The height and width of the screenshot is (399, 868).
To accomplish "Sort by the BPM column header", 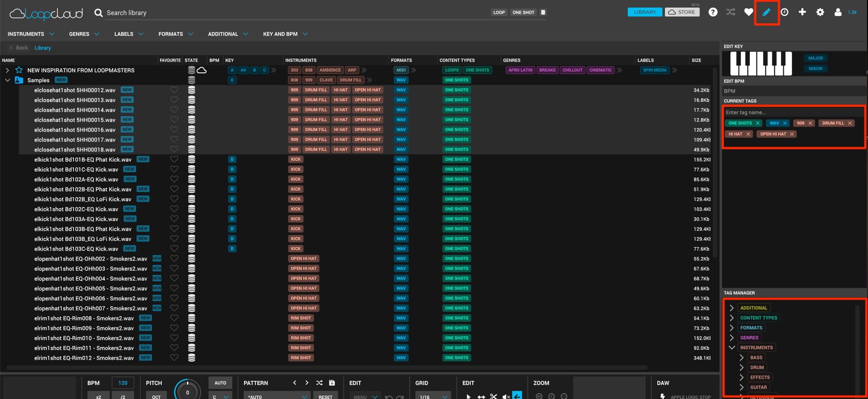I will [x=214, y=60].
